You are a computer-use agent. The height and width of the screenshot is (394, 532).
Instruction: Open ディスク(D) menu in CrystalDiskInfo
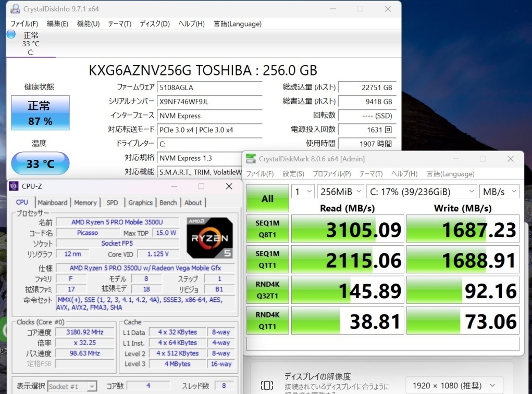pyautogui.click(x=155, y=24)
